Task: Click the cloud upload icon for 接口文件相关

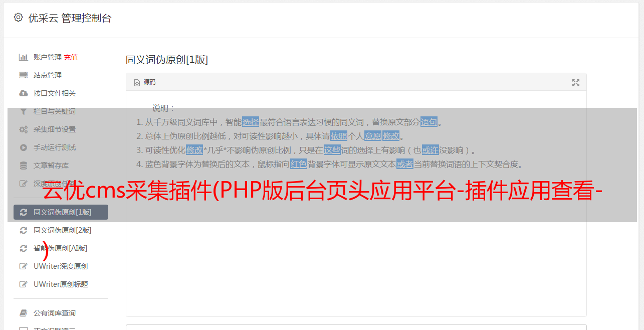Action: tap(23, 93)
